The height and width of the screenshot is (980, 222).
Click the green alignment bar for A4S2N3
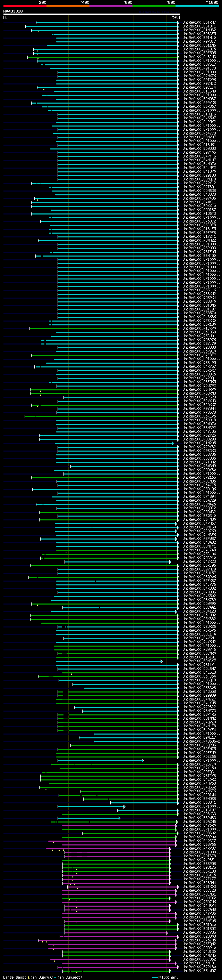[x=103, y=57]
